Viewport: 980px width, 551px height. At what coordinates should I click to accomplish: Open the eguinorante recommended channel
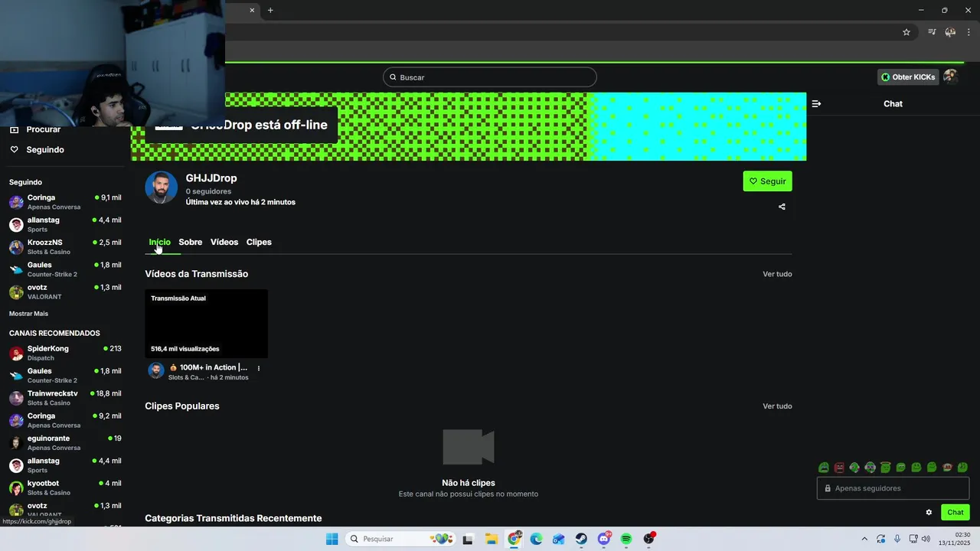[x=65, y=442]
